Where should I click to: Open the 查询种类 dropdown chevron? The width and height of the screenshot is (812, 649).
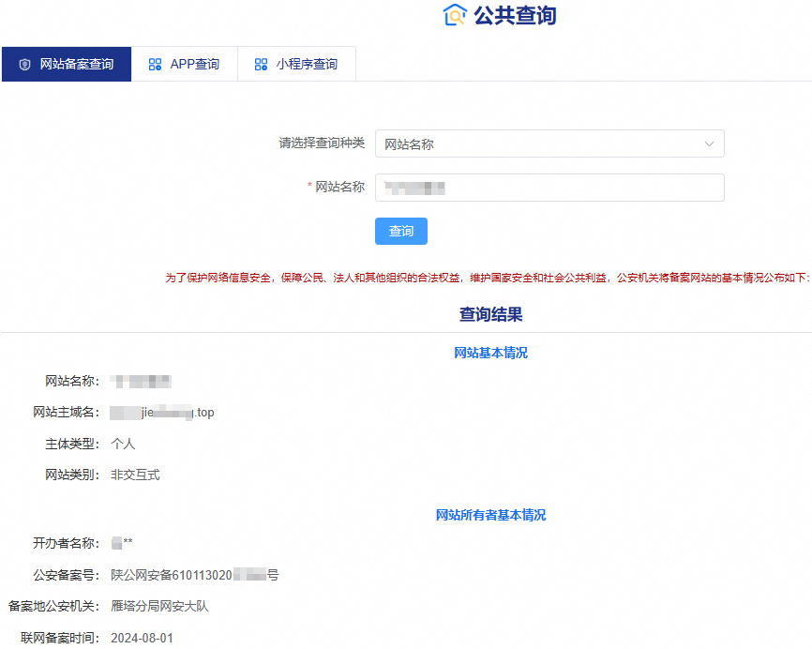tap(710, 143)
